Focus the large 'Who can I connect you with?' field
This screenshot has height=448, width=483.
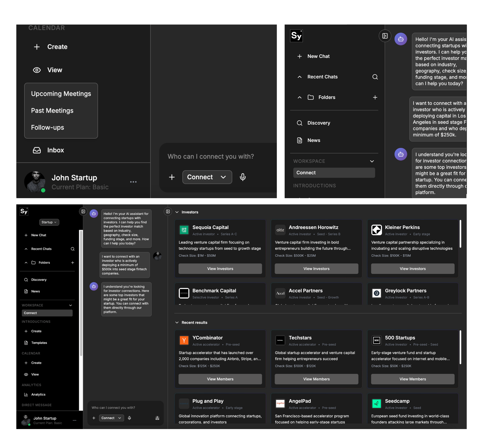pos(211,156)
